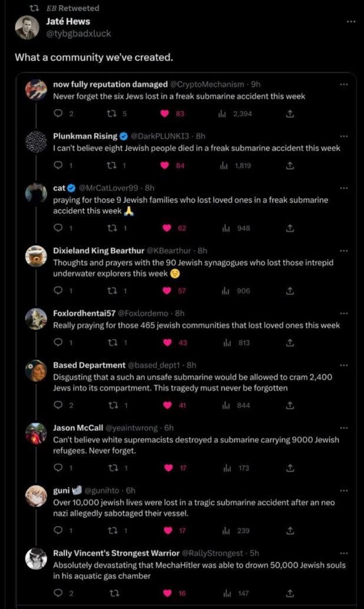Retweet the based_dept1 tweet
The height and width of the screenshot is (609, 364).
[x=112, y=405]
